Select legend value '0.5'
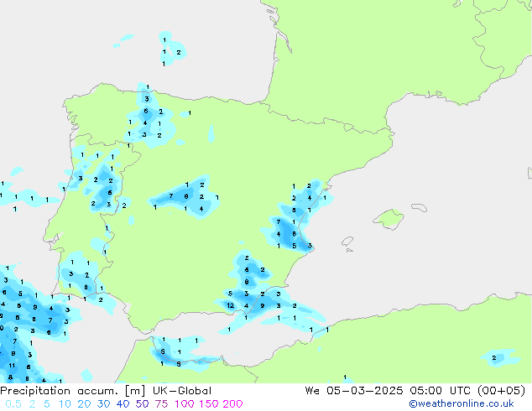This screenshot has height=411, width=532. pos(13,404)
